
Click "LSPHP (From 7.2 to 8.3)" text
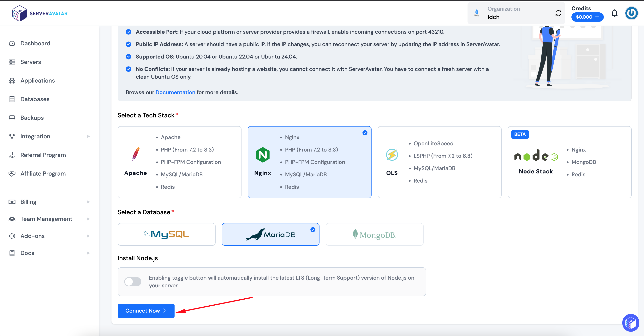coord(443,156)
